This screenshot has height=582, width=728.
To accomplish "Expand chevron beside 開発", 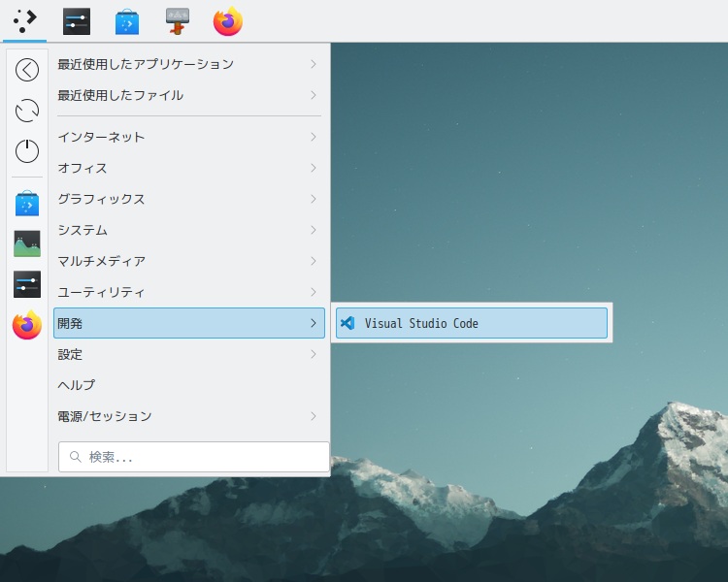I will point(314,323).
